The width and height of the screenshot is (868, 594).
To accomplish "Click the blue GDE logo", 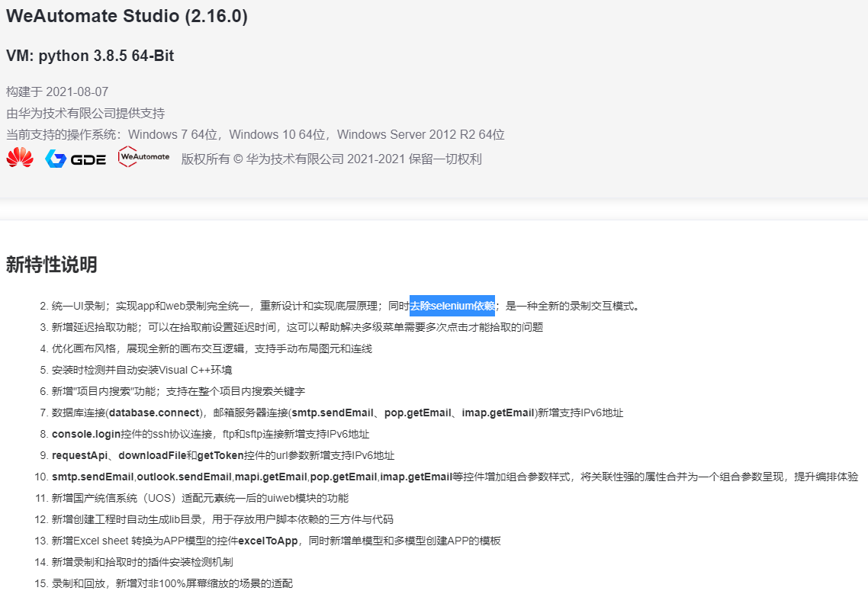I will tap(76, 159).
